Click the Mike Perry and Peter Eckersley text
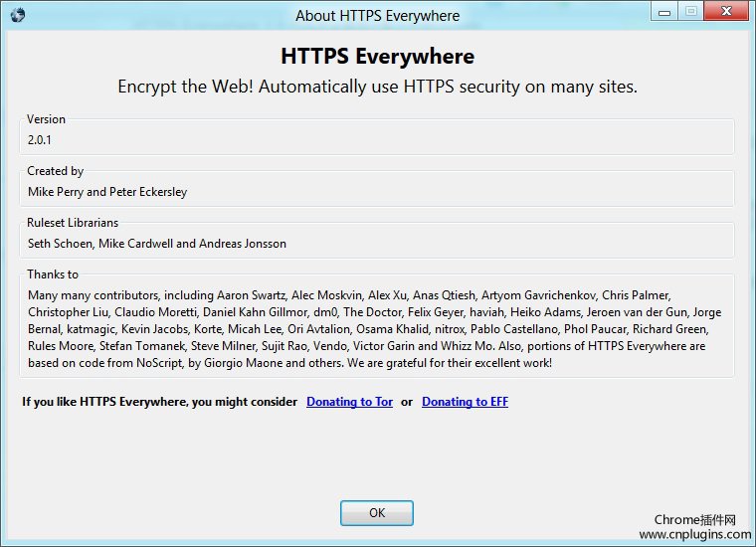This screenshot has height=547, width=756. coord(107,192)
